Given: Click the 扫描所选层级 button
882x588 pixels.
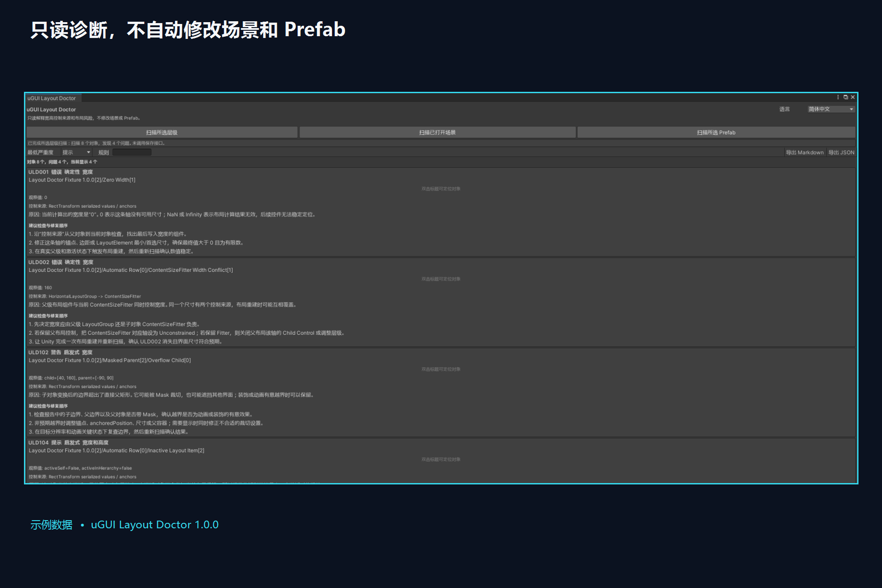Looking at the screenshot, I should 162,133.
